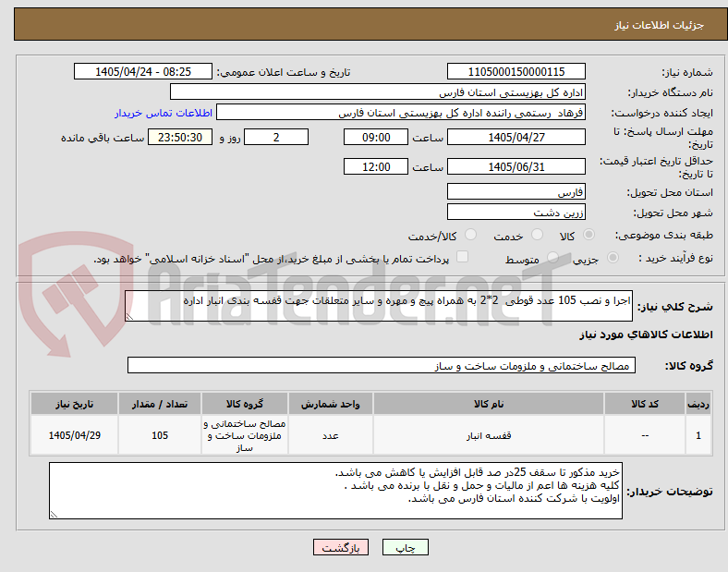Viewport: 728px width, 572px height.
Task: Click the price validity date 1405/06/31
Action: pos(516,166)
